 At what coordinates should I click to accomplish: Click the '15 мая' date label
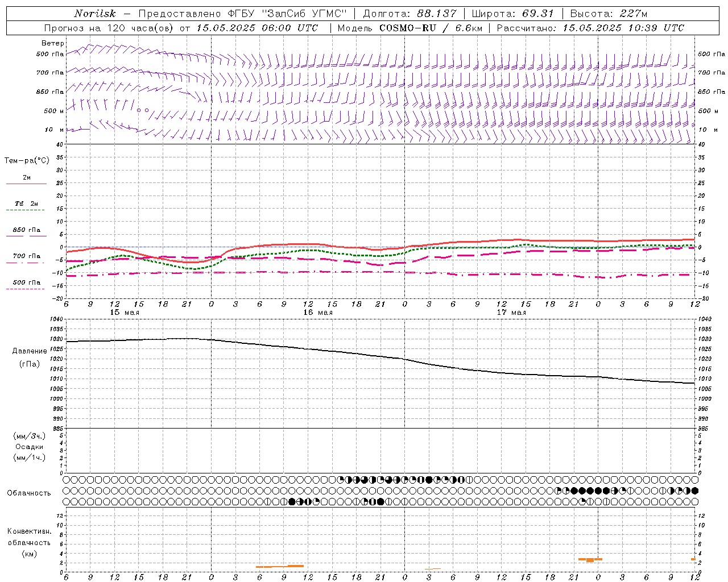[x=125, y=313]
